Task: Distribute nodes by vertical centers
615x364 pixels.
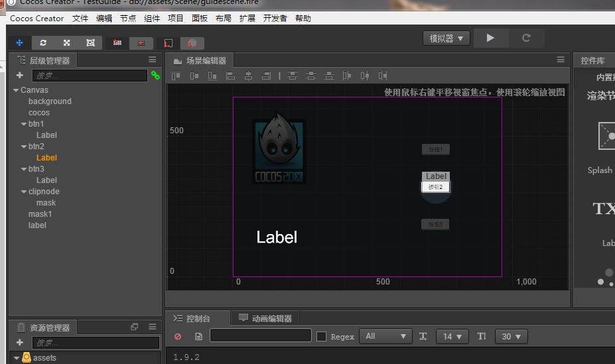Action: point(310,76)
